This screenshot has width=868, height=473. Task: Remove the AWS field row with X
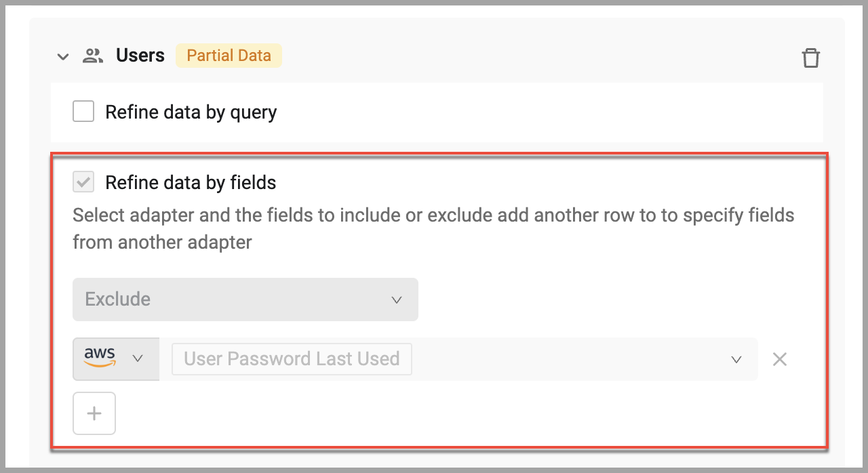(780, 359)
